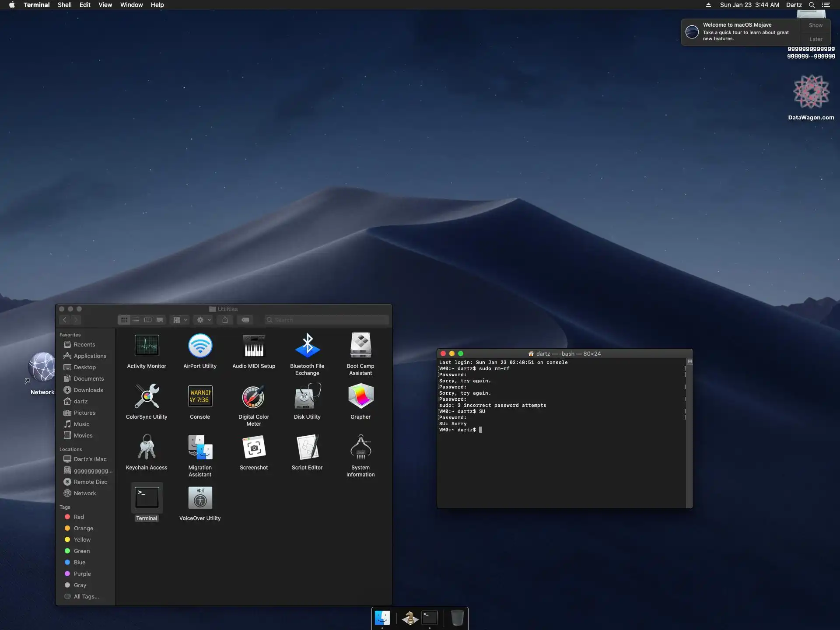The width and height of the screenshot is (840, 630).
Task: Launch Disk Utility app
Action: click(x=307, y=396)
